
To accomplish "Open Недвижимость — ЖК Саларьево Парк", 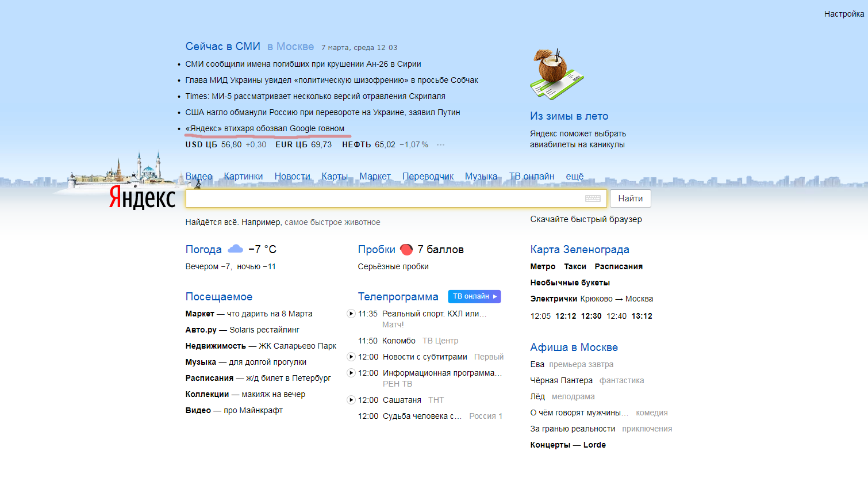I will 260,346.
